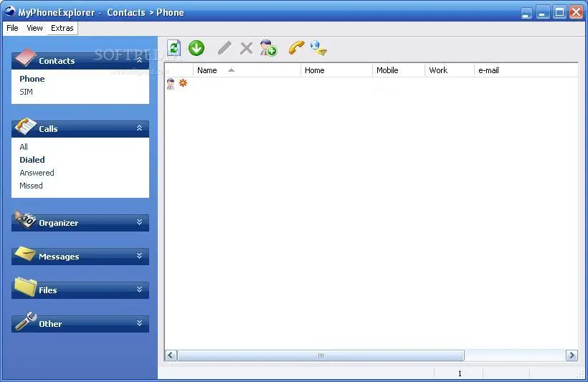This screenshot has width=588, height=382.
Task: Select the contact person icon in list
Action: (x=171, y=84)
